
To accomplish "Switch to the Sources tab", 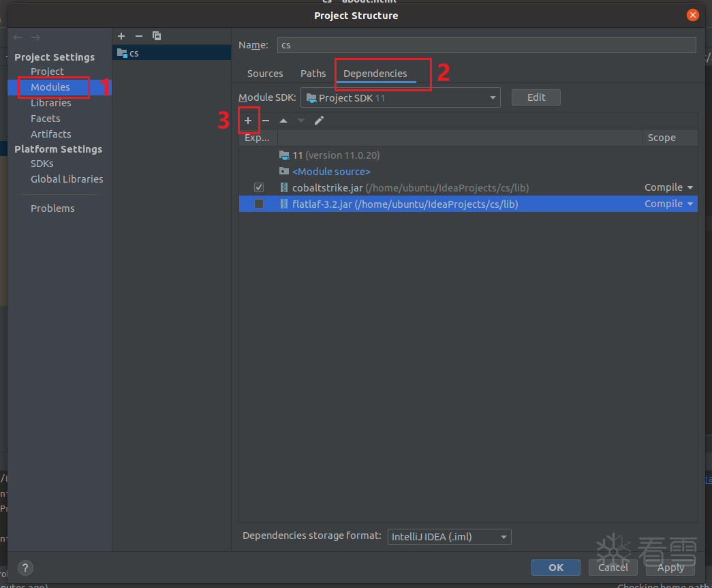I will tap(265, 74).
